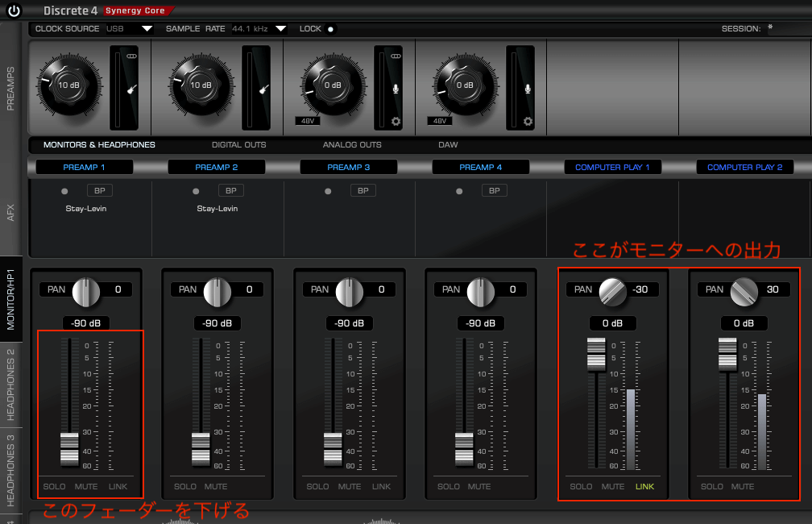Click the PREAMP 2 channel label
Viewport: 812px width, 524px height.
[217, 167]
